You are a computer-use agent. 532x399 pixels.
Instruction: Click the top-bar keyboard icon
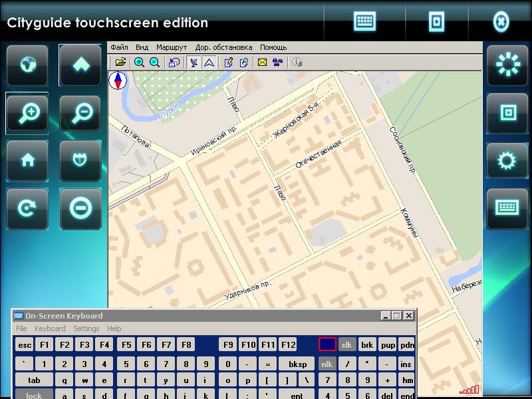click(x=365, y=21)
